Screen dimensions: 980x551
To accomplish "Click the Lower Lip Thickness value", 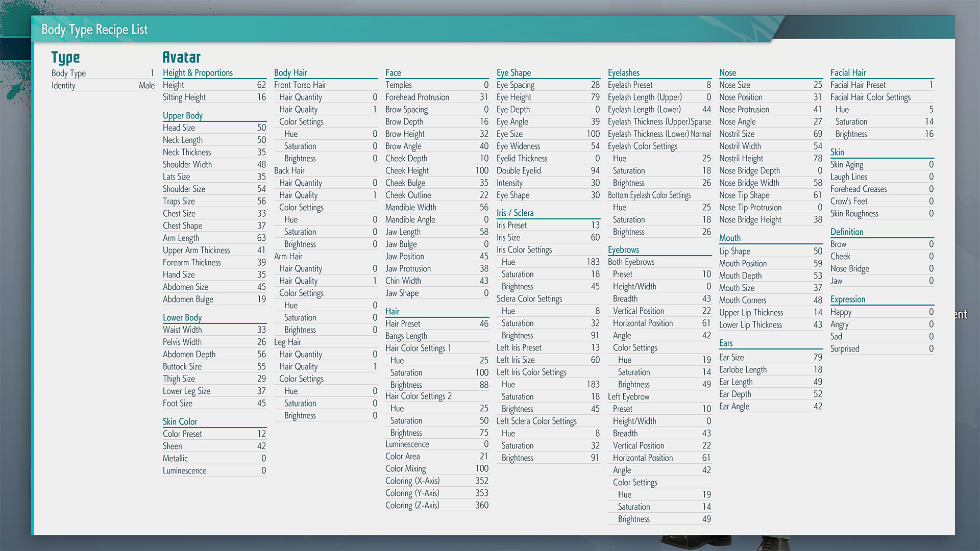I will [x=818, y=324].
